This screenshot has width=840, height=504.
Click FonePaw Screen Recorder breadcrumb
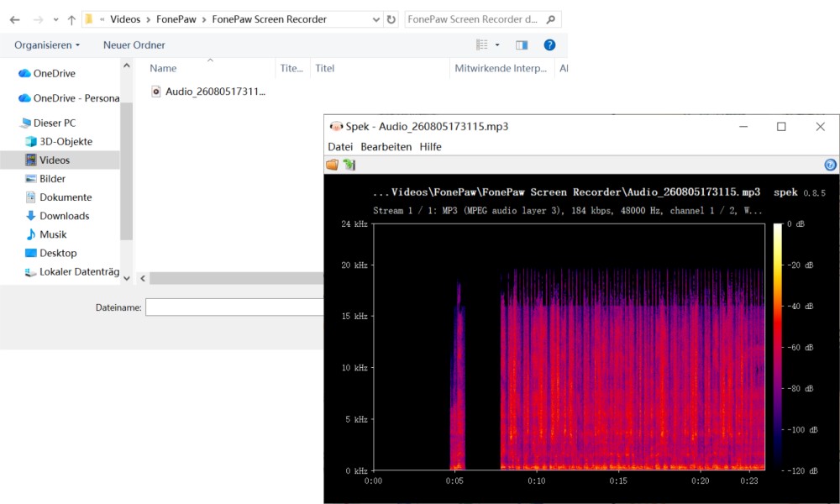click(x=269, y=19)
